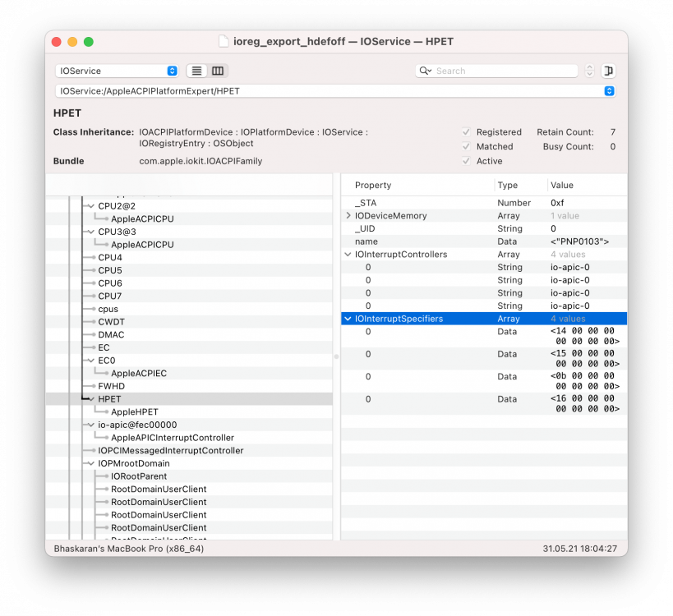Select the CPU5 tree item
The image size is (673, 616).
coord(110,271)
